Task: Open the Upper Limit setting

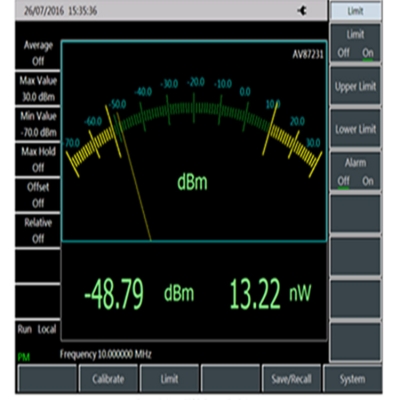Action: [355, 86]
